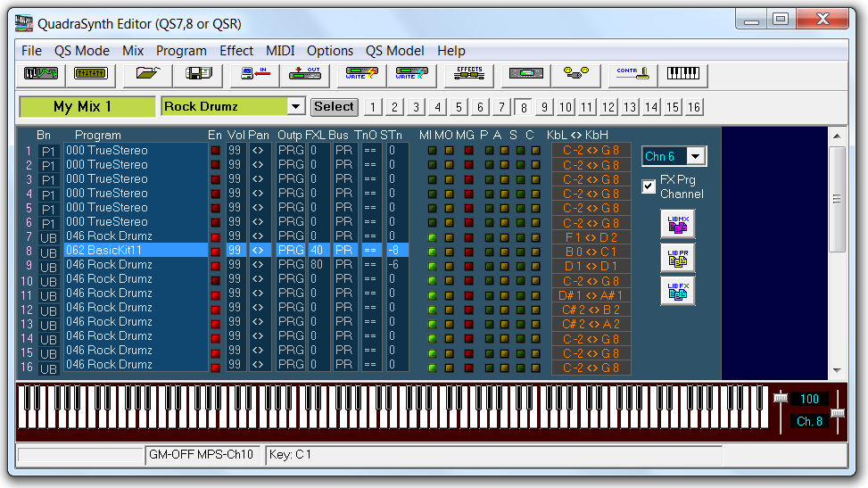The height and width of the screenshot is (488, 868).
Task: Click the EFFECTS toolbar button
Action: 468,74
